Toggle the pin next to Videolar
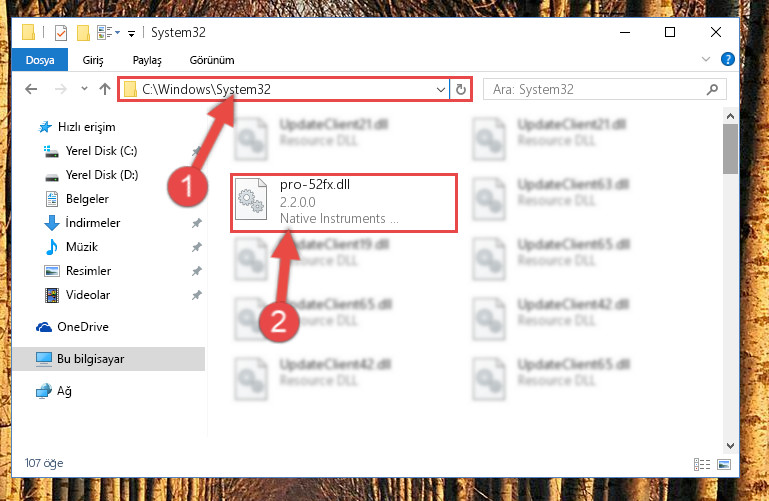Screen dimensions: 769x501 [197, 295]
